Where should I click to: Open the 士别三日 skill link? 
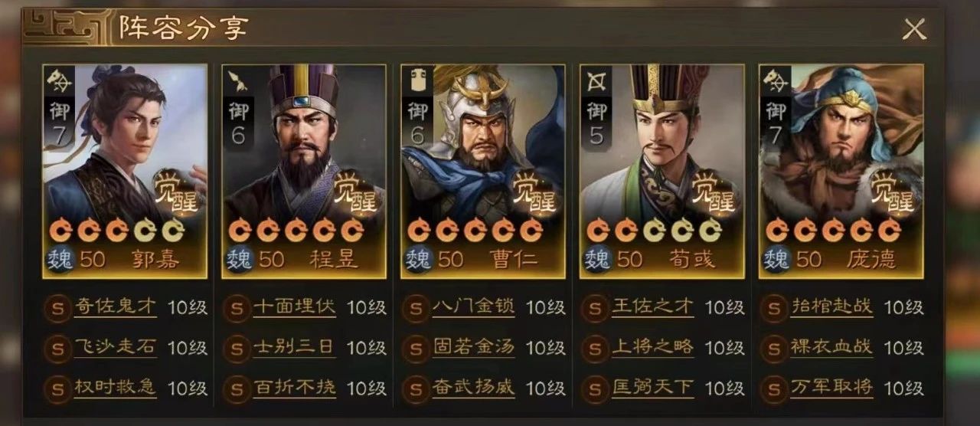295,347
